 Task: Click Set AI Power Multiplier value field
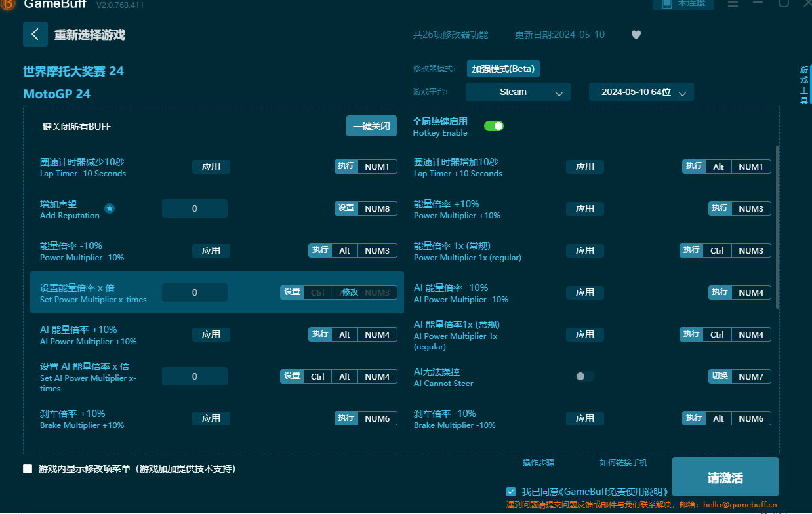[195, 376]
